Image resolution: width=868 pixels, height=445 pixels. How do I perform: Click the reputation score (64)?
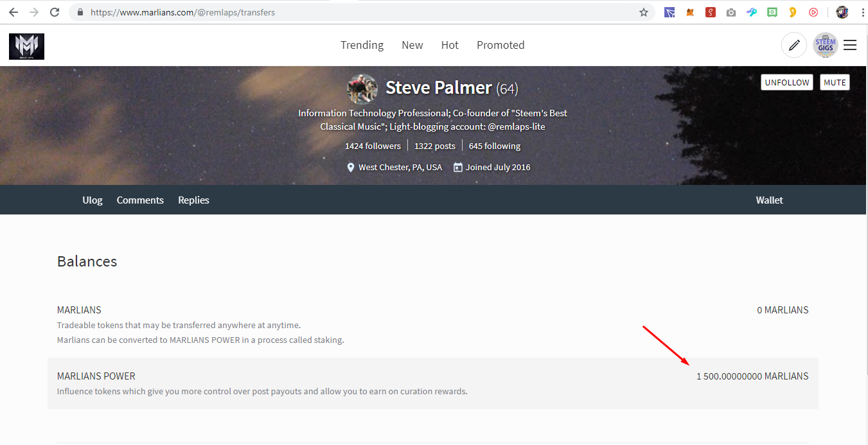click(x=507, y=89)
